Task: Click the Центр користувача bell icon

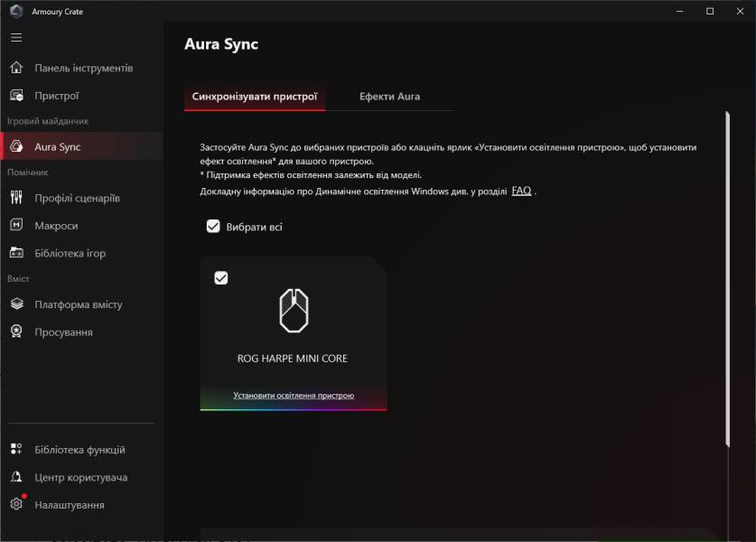Action: [x=16, y=477]
